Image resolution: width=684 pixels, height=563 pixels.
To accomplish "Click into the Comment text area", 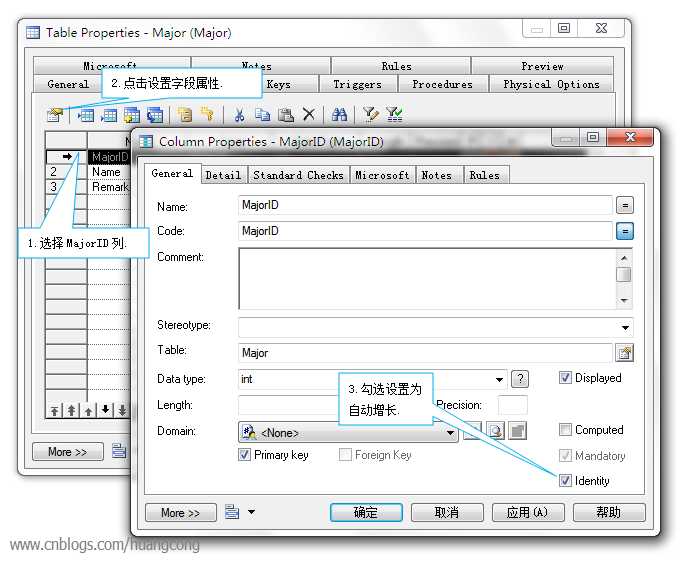I will pyautogui.click(x=428, y=279).
